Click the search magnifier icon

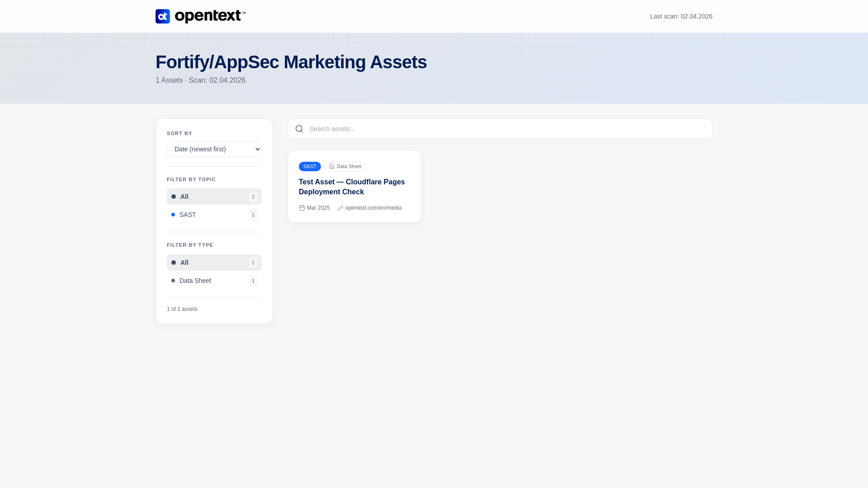tap(299, 129)
